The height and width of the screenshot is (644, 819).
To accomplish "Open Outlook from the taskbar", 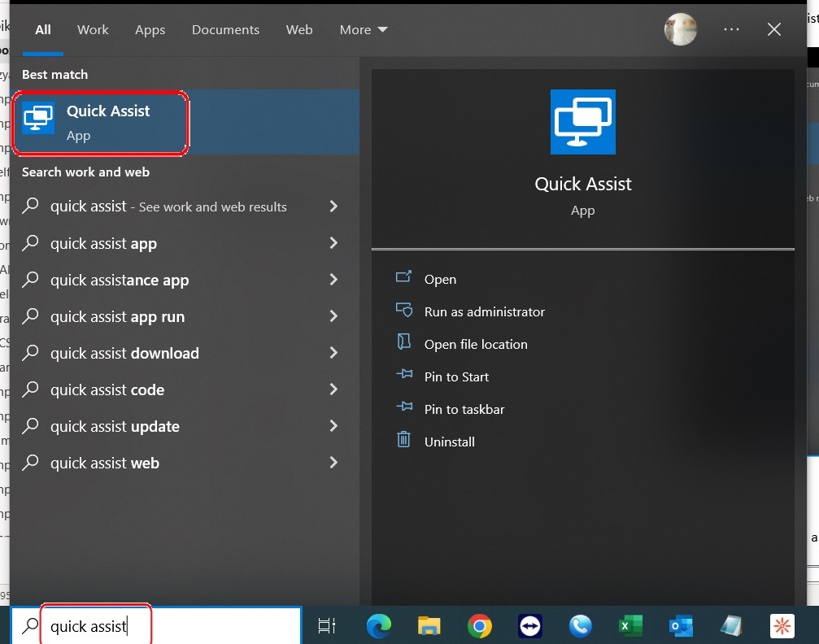I will coord(680,625).
